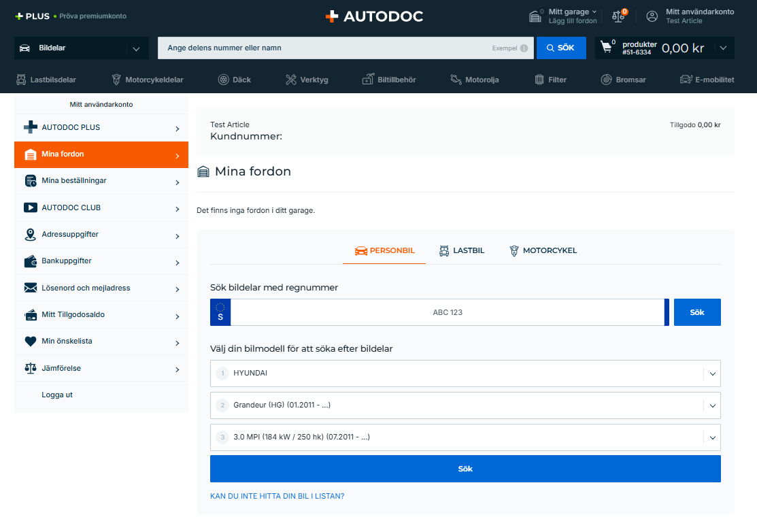Screen dimensions: 757x532
Task: Switch to the MOTORCYKEL tab
Action: [x=543, y=250]
